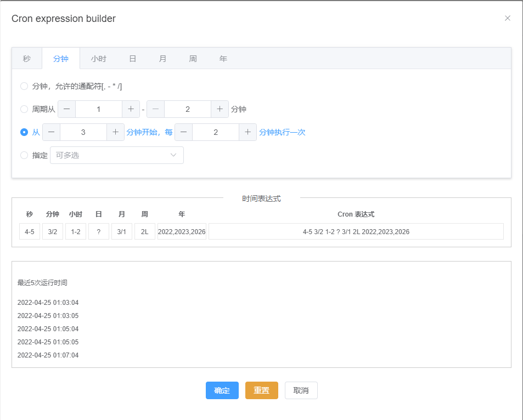This screenshot has width=523, height=420.
Task: Click the 确定 button
Action: tap(222, 390)
